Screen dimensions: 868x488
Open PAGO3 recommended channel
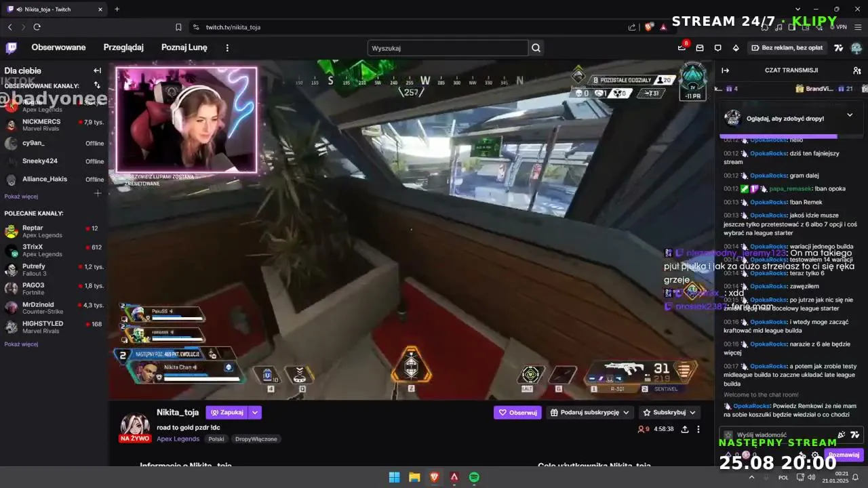coord(54,289)
